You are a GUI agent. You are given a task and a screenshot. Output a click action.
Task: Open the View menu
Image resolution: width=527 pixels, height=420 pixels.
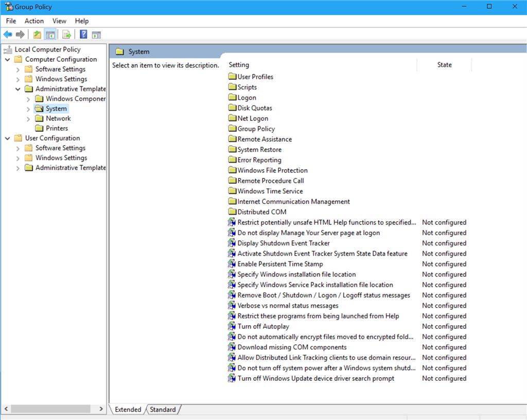(59, 21)
